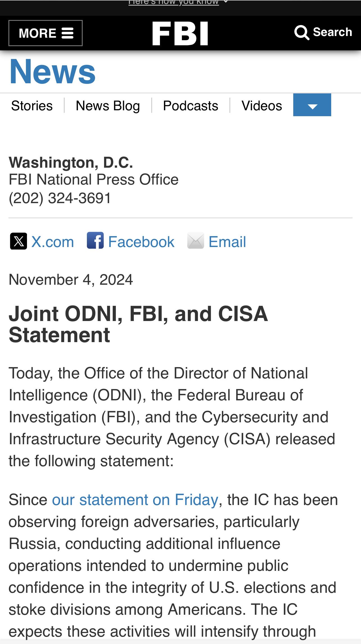Expand the blue News section dropdown
Viewport: 361px width, 644px height.
[x=312, y=105]
